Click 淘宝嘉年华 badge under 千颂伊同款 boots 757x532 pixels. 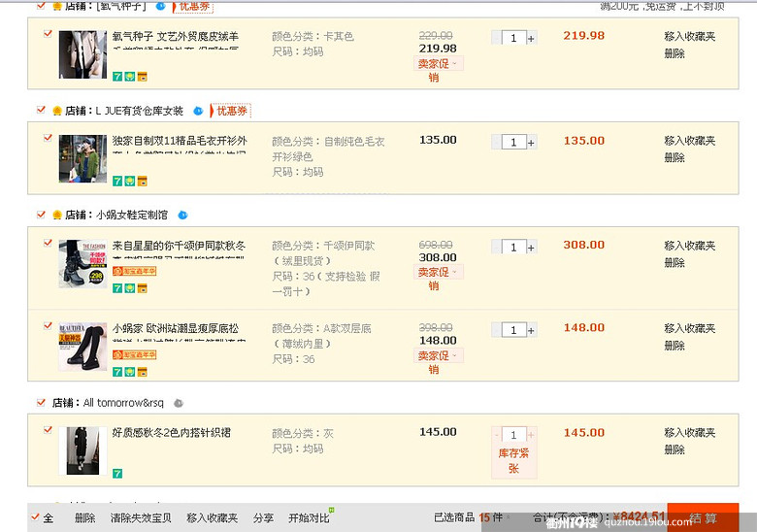(x=134, y=271)
